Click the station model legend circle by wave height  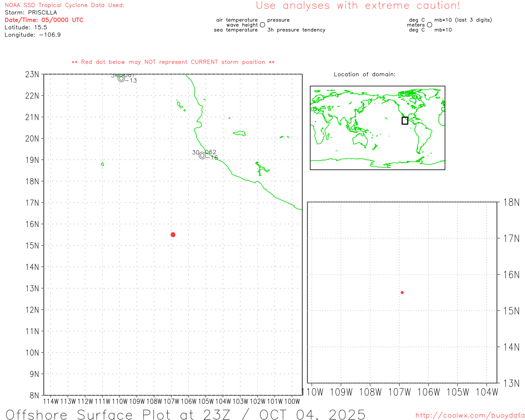click(x=262, y=25)
